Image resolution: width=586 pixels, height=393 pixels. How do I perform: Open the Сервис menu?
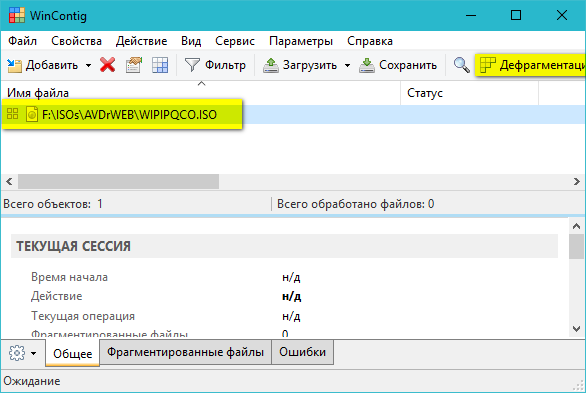[235, 41]
